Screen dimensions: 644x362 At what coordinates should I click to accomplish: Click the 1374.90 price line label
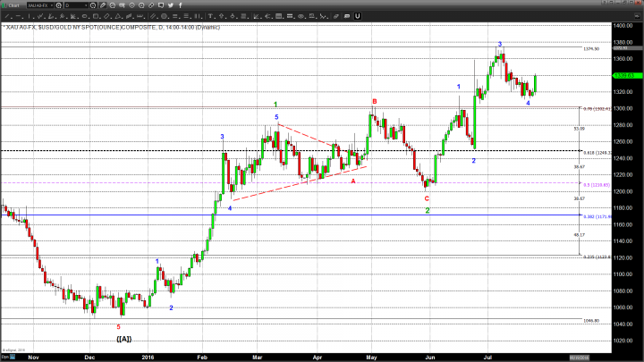coord(591,49)
